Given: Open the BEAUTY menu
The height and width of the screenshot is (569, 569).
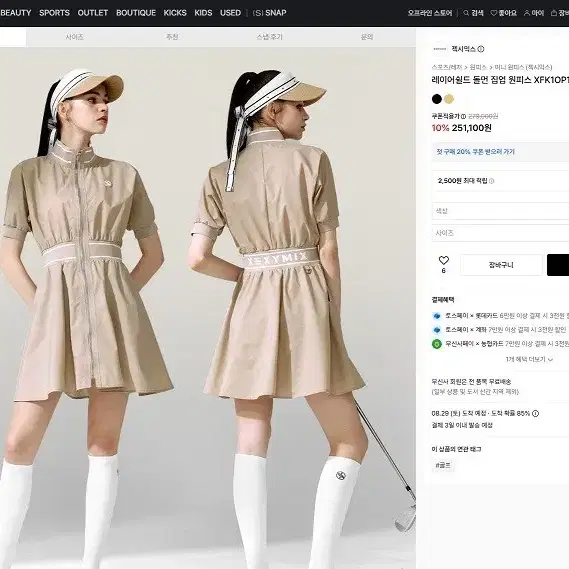Looking at the screenshot, I should [x=16, y=13].
